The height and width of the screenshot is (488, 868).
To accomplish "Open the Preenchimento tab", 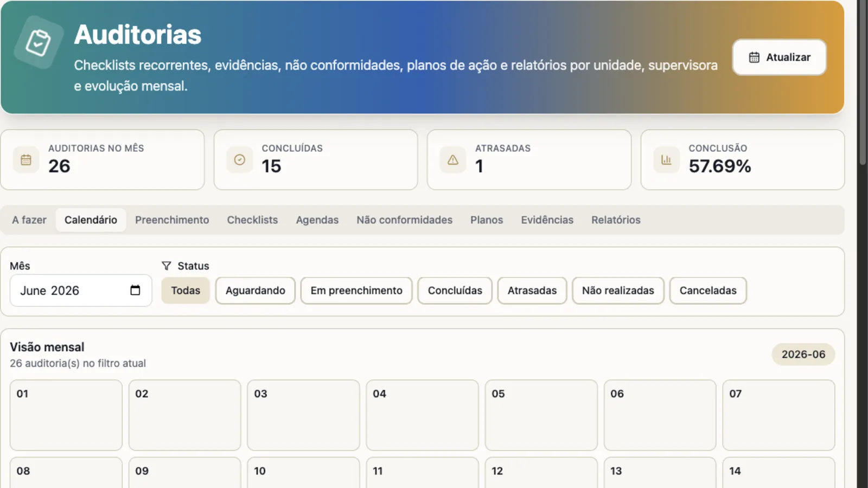I will pos(172,220).
